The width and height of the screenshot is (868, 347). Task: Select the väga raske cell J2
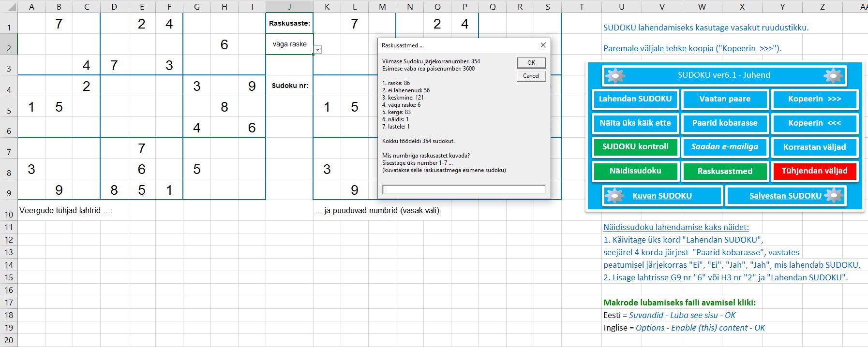point(289,44)
